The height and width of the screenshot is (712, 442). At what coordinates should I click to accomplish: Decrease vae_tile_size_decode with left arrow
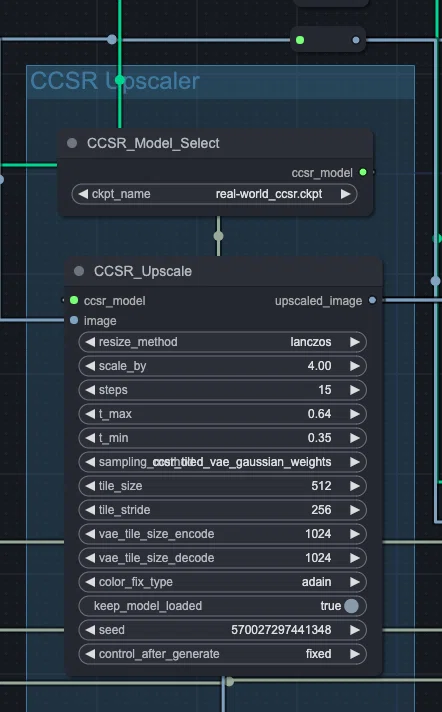point(90,558)
